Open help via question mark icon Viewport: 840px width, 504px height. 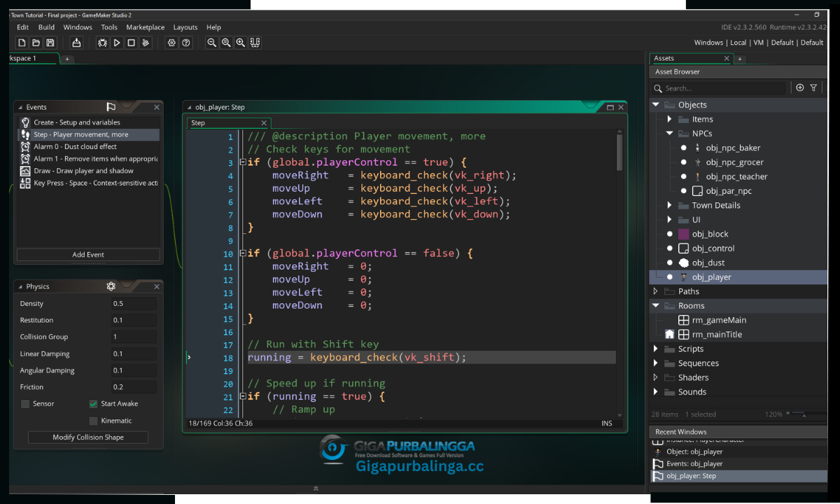186,43
